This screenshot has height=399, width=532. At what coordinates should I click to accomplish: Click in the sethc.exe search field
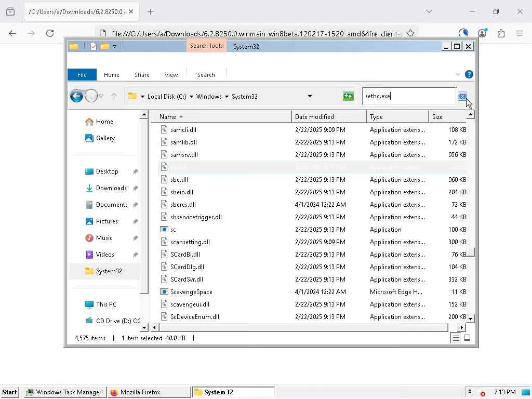(409, 96)
